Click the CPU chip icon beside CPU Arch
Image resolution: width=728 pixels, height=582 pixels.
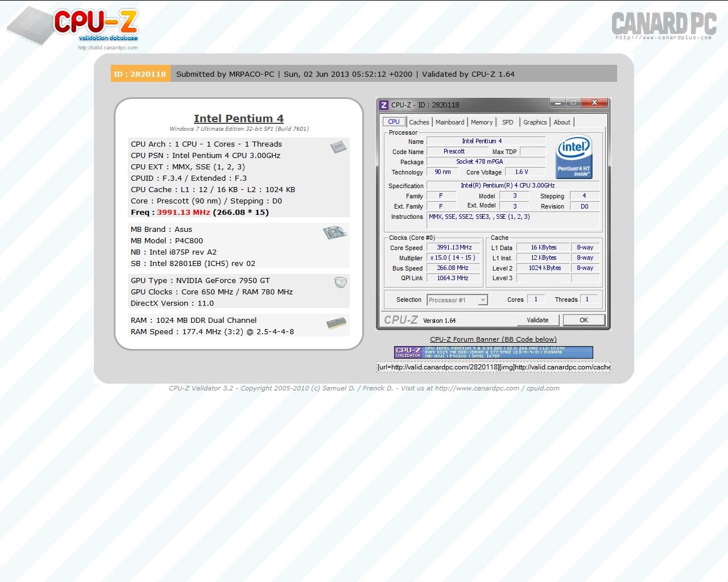click(x=338, y=146)
